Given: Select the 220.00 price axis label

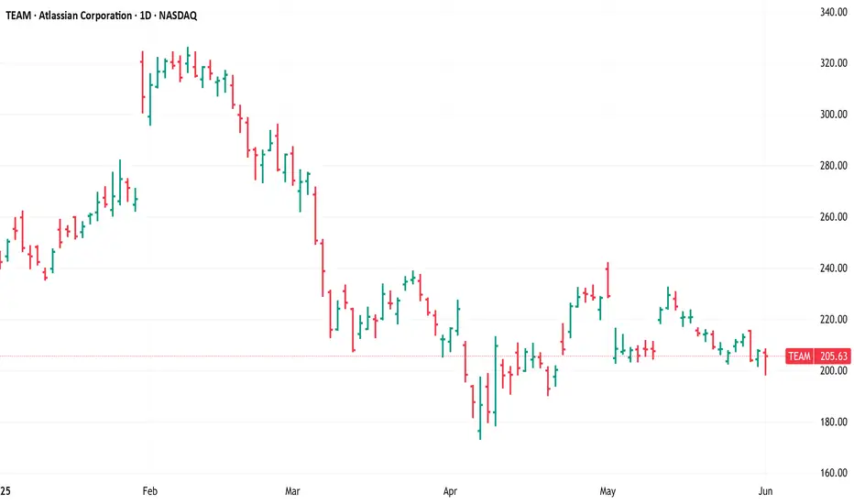Looking at the screenshot, I should tap(833, 319).
